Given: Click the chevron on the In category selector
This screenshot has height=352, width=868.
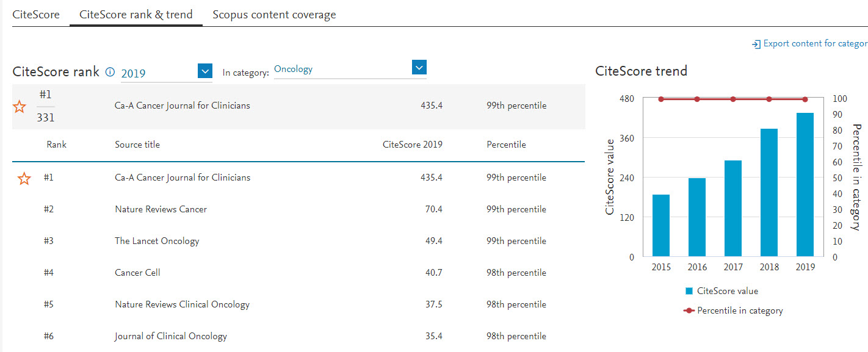Looking at the screenshot, I should (x=419, y=67).
